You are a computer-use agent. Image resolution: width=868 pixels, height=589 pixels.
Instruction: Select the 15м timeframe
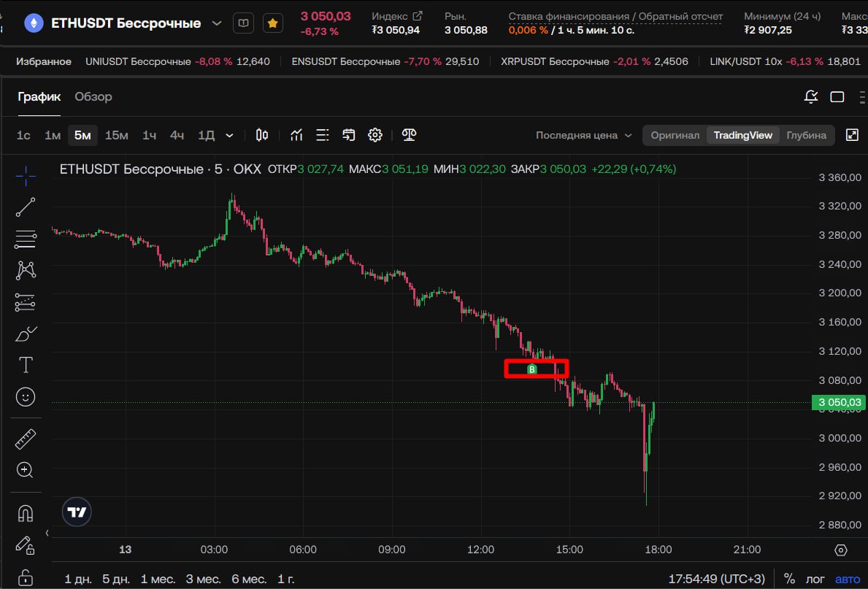[x=116, y=136]
